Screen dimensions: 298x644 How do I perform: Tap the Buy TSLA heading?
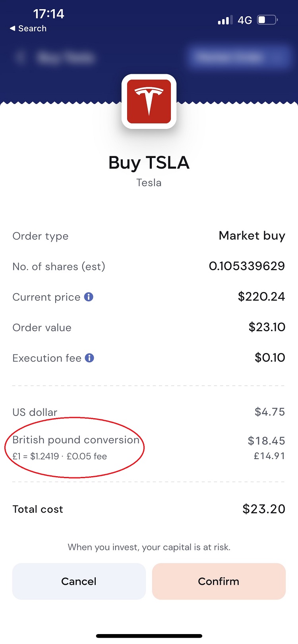click(149, 163)
